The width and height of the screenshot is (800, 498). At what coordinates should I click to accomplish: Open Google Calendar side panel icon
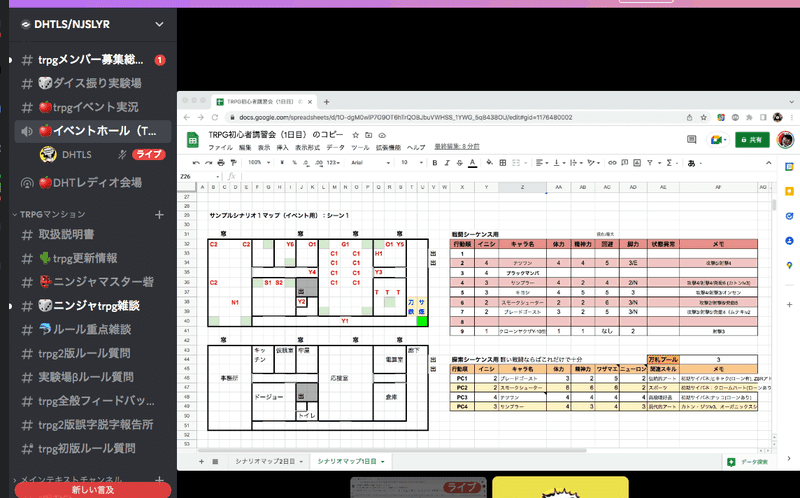click(789, 167)
